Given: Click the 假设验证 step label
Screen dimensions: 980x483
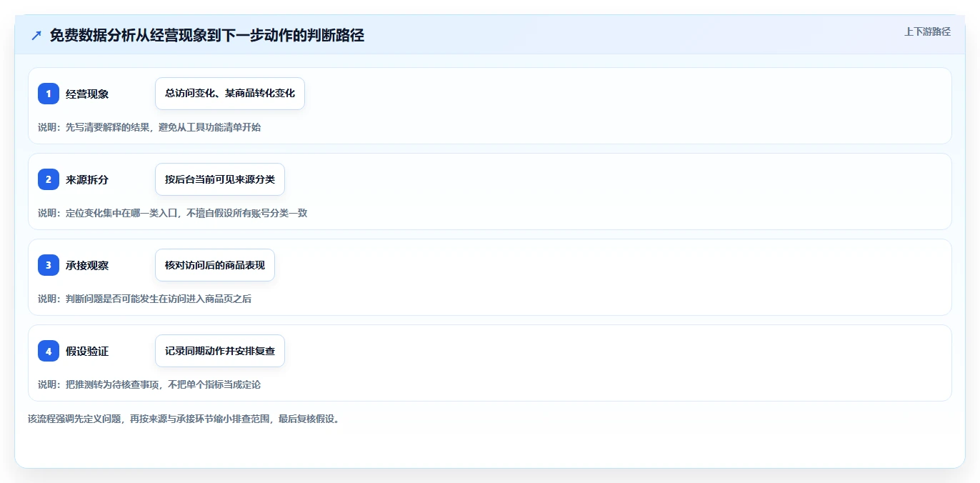Looking at the screenshot, I should 87,351.
